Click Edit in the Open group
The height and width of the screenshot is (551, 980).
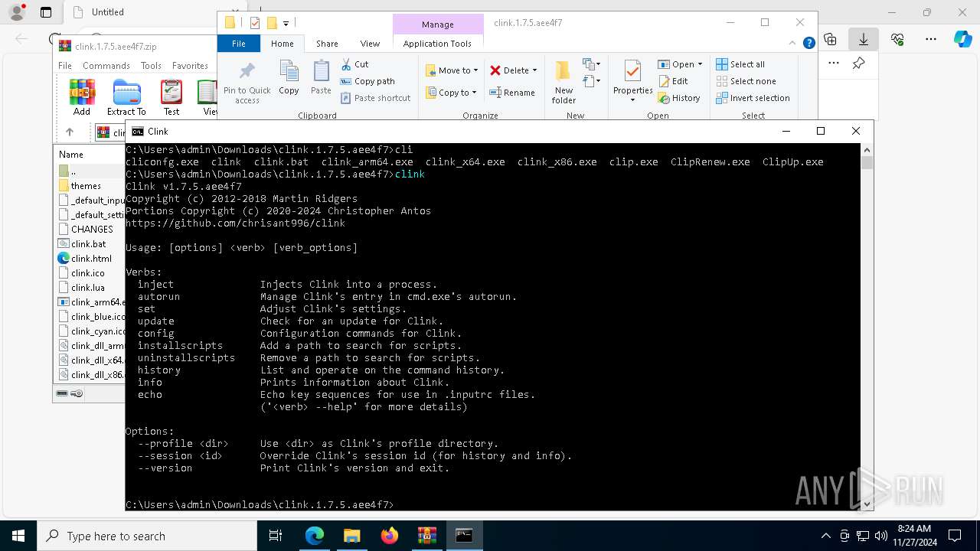(673, 81)
